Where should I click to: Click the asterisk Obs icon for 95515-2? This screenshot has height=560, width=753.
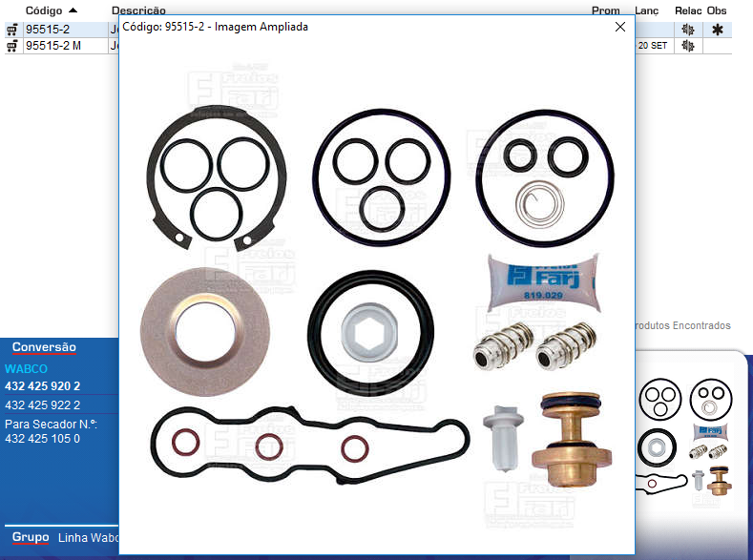[x=718, y=30]
